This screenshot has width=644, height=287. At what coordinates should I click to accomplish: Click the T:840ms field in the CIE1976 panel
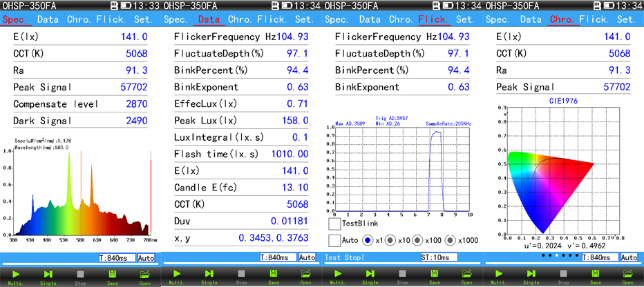(x=599, y=257)
